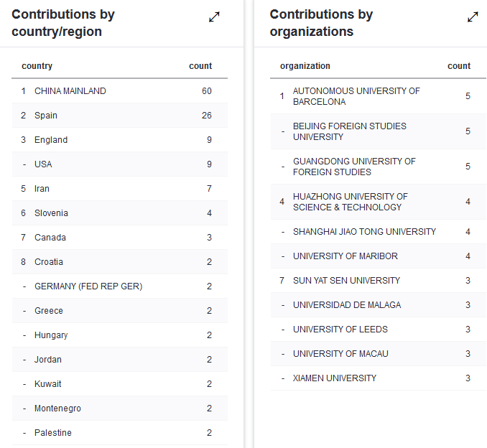Click GUANGDONG UNIVERSITY OF FOREIGN STUDIES
487x448 pixels.
(354, 167)
